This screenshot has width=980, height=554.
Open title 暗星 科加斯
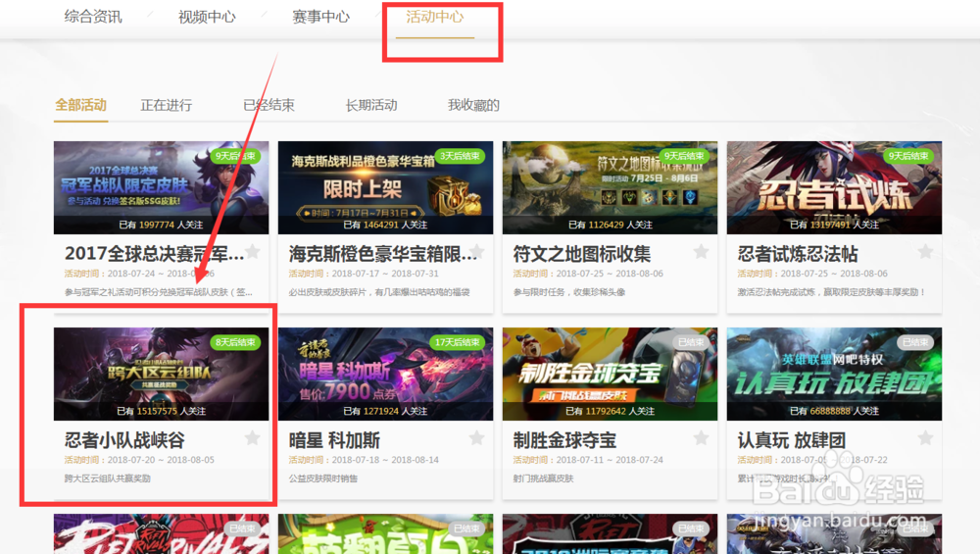click(334, 440)
